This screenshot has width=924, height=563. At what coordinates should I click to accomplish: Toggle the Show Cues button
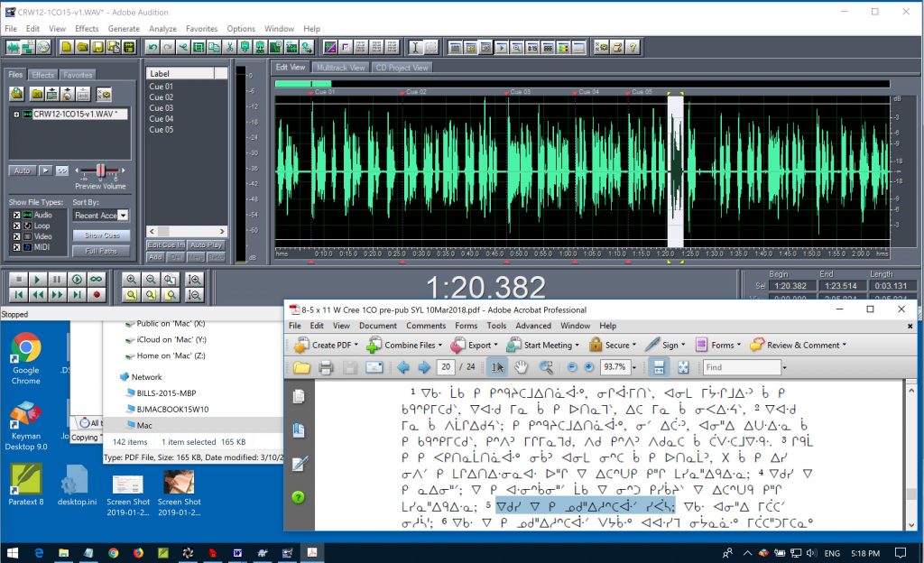point(101,235)
